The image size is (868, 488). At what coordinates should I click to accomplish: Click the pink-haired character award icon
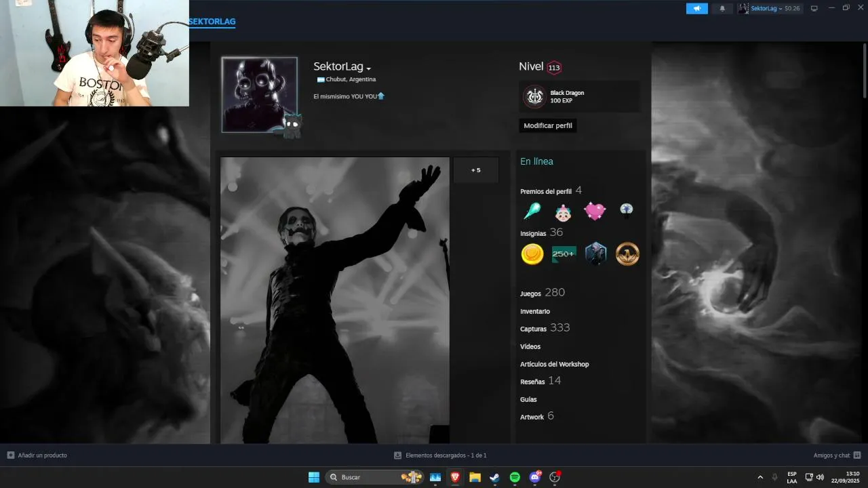point(563,212)
